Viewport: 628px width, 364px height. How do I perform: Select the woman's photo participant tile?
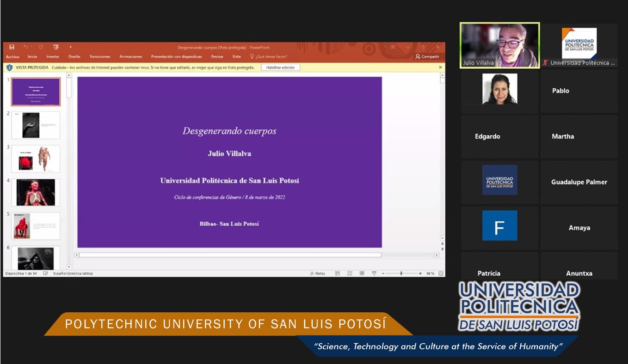pos(500,91)
